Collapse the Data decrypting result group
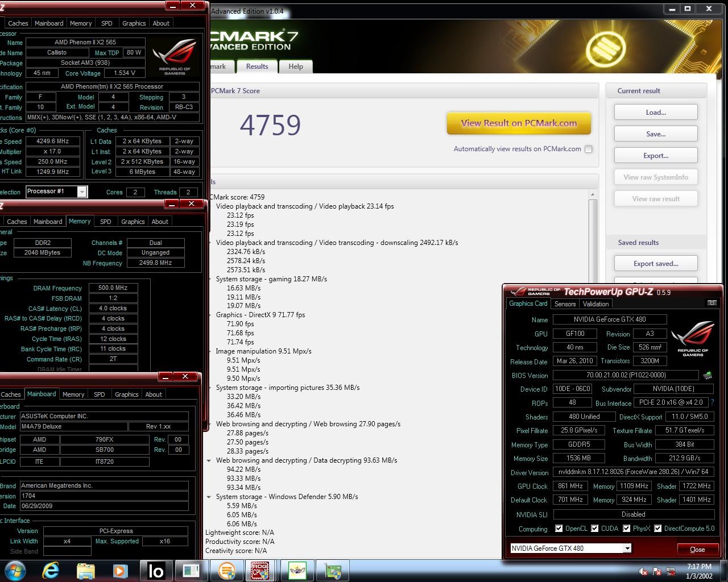The height and width of the screenshot is (582, 728). (x=209, y=460)
